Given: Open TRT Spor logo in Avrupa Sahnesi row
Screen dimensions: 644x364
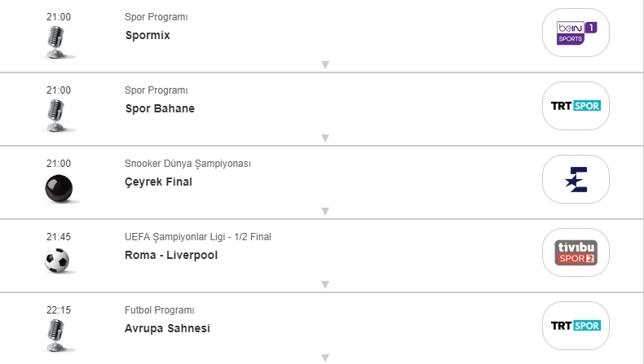Looking at the screenshot, I should (576, 326).
